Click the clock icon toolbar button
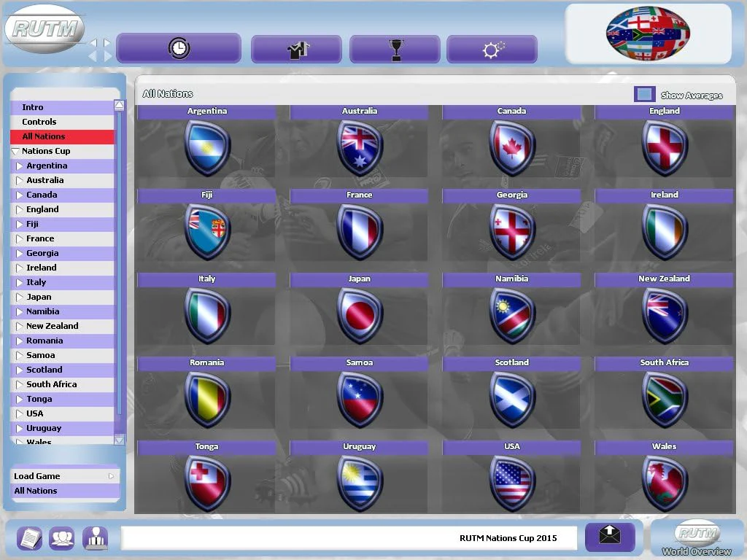Screen dimensions: 747x560 point(179,48)
